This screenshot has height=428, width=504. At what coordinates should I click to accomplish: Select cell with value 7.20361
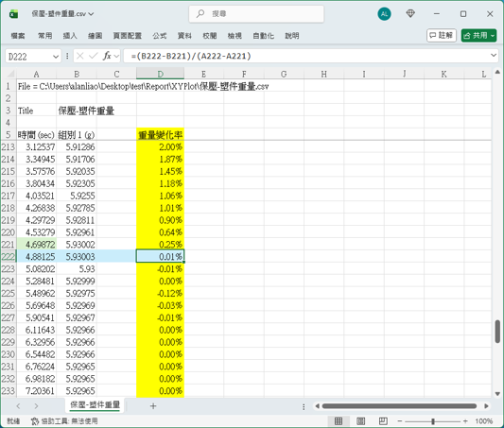[36, 391]
